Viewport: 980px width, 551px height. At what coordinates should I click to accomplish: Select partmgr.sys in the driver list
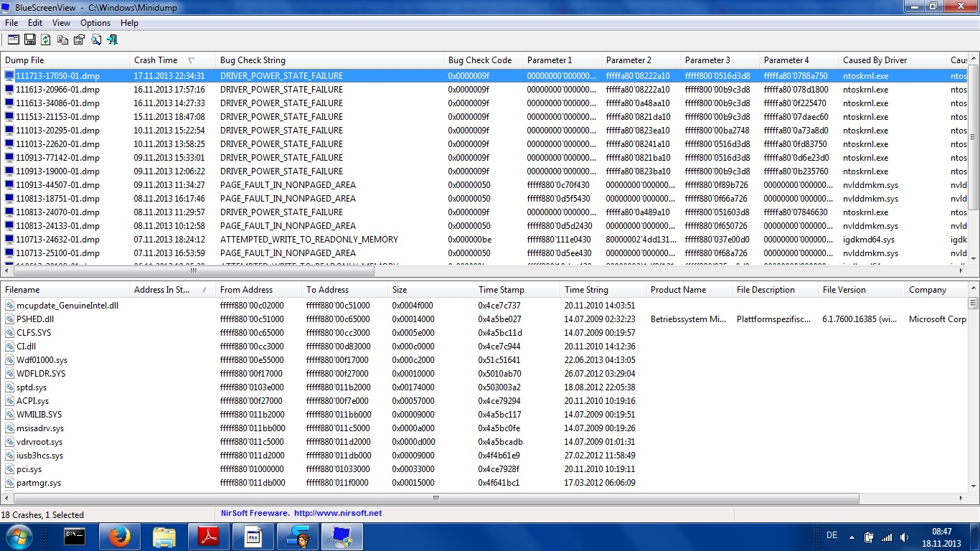tap(39, 483)
